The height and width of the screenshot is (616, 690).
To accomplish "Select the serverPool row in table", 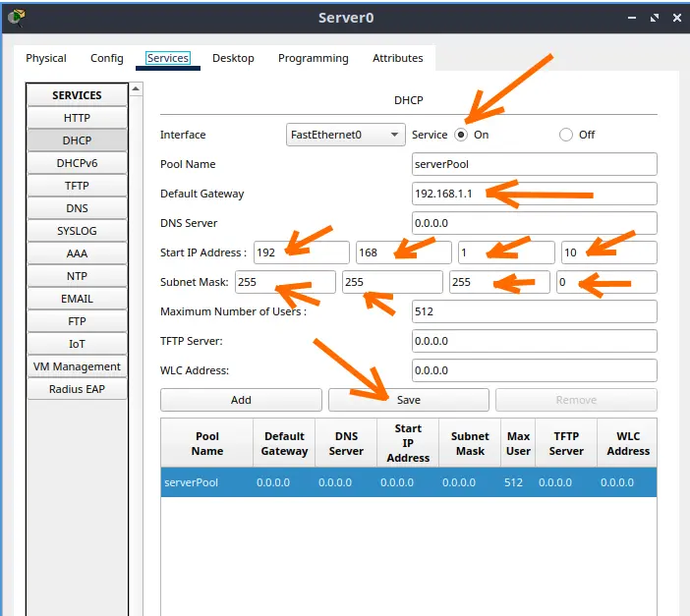I will (x=408, y=482).
